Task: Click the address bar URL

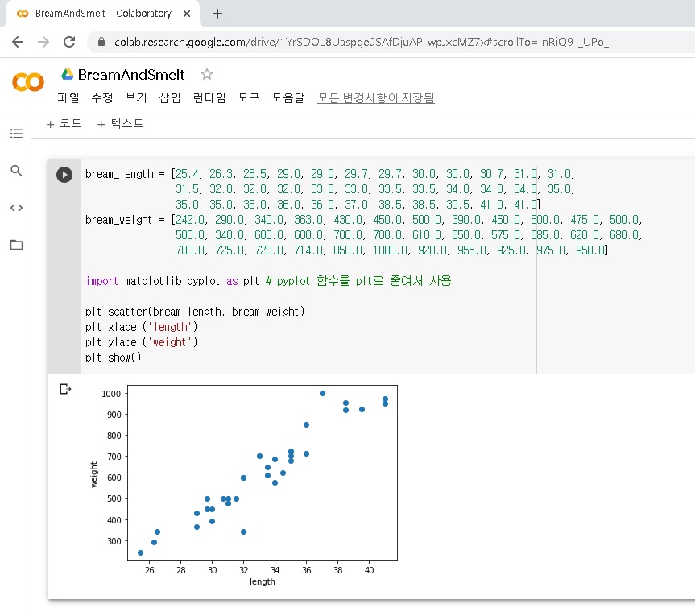Action: (361, 42)
